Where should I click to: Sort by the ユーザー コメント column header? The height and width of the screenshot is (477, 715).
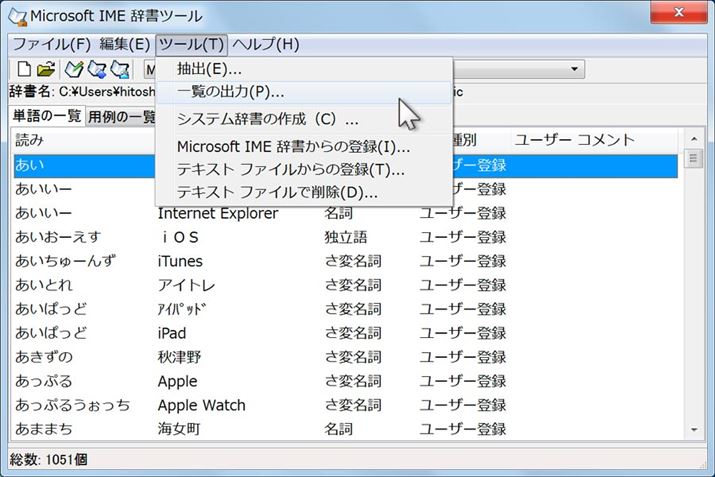pyautogui.click(x=592, y=140)
